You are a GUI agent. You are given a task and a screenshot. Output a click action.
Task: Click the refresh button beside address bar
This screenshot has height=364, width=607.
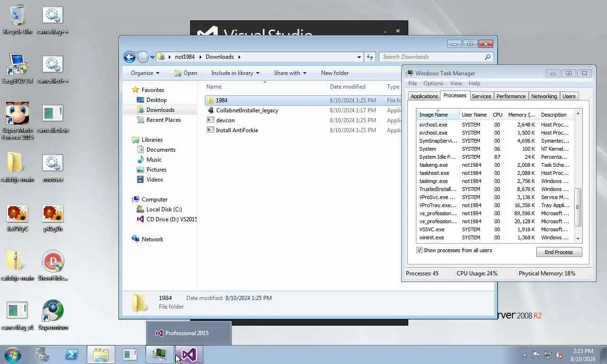click(x=370, y=57)
